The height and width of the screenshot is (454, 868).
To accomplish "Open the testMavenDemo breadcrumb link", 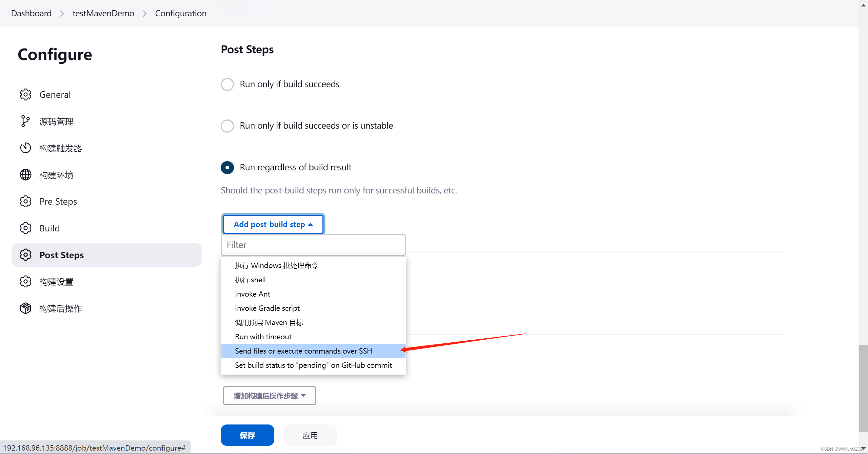I will pyautogui.click(x=103, y=14).
